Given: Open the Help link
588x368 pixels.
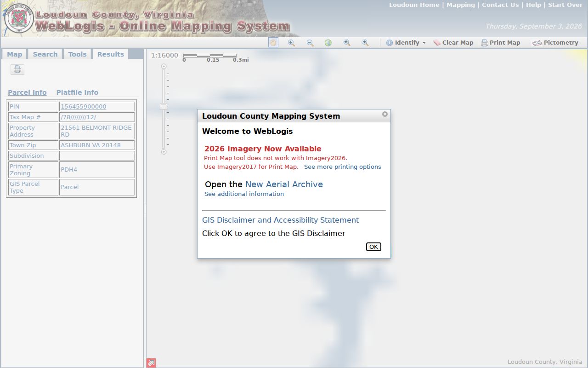Looking at the screenshot, I should [533, 5].
